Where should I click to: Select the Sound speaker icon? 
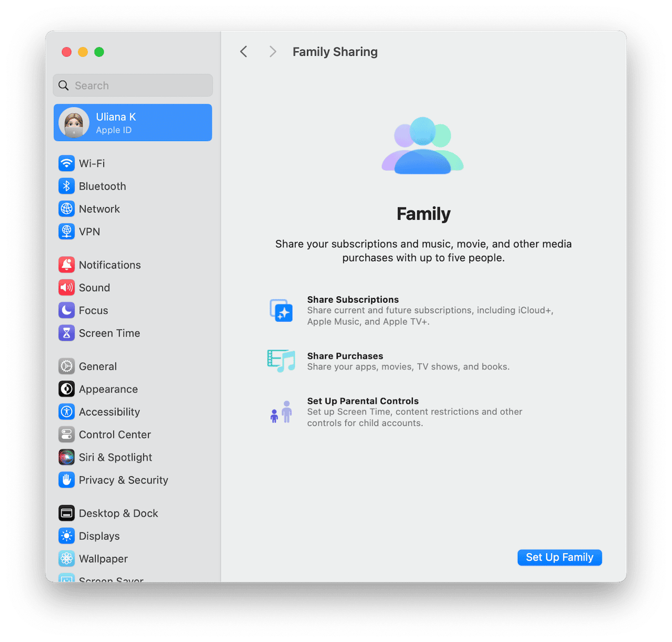point(66,287)
